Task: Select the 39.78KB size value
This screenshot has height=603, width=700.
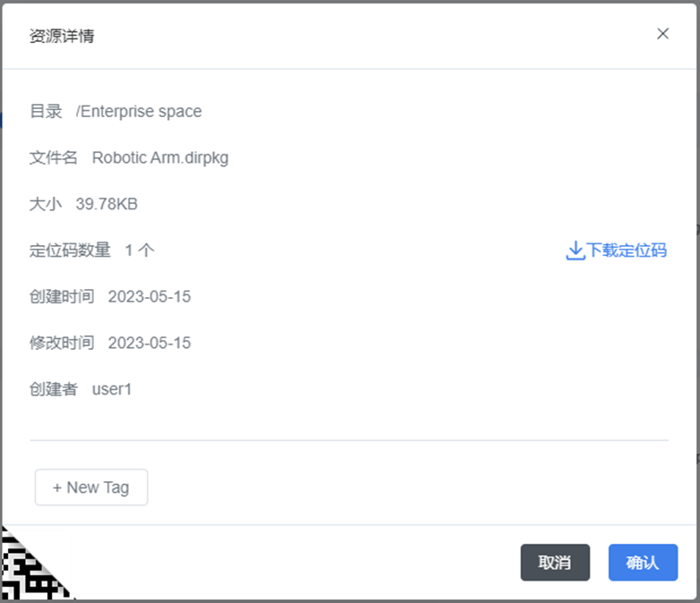Action: [x=107, y=204]
